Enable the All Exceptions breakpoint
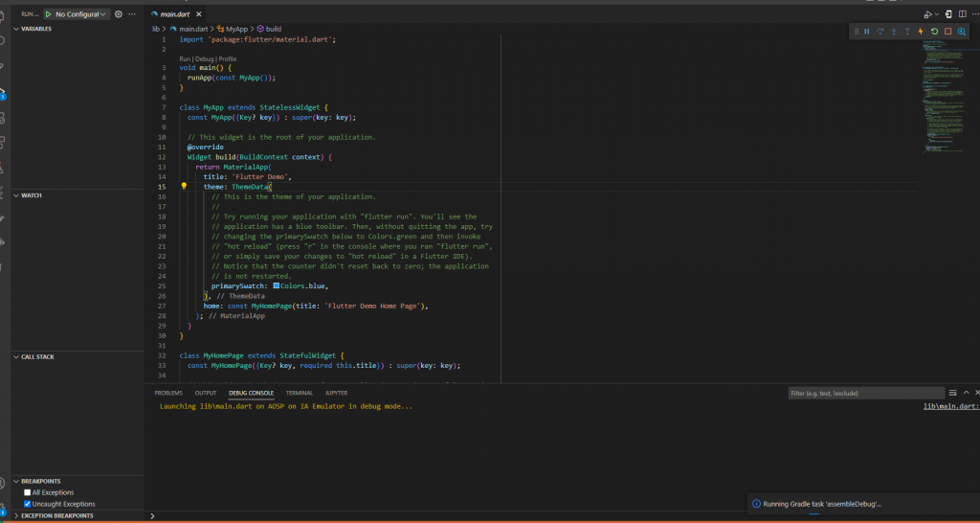This screenshot has height=523, width=980. pyautogui.click(x=28, y=492)
